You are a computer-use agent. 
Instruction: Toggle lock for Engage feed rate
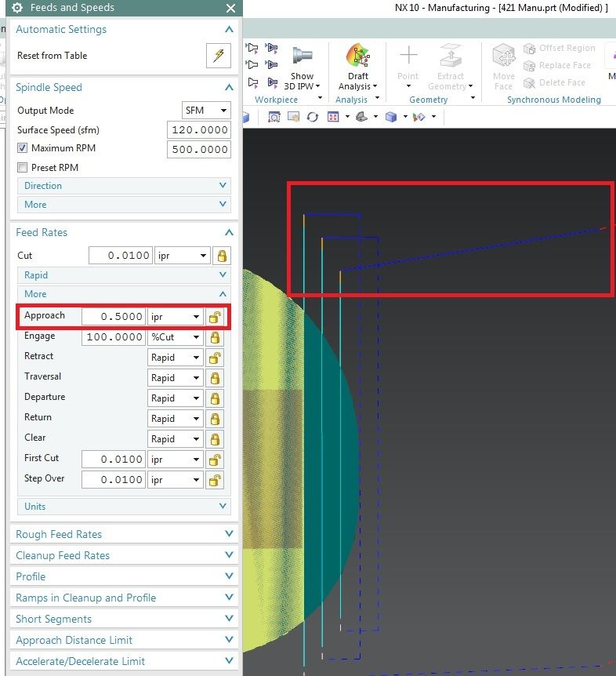coord(215,337)
